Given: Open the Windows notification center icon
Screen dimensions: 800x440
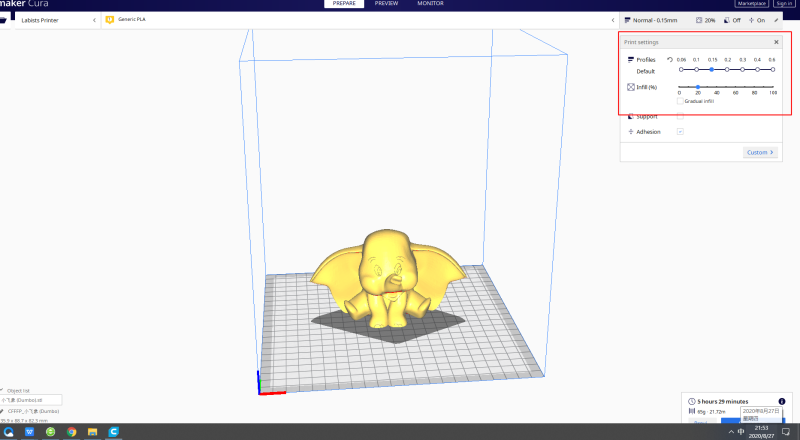Looking at the screenshot, I should pos(786,432).
